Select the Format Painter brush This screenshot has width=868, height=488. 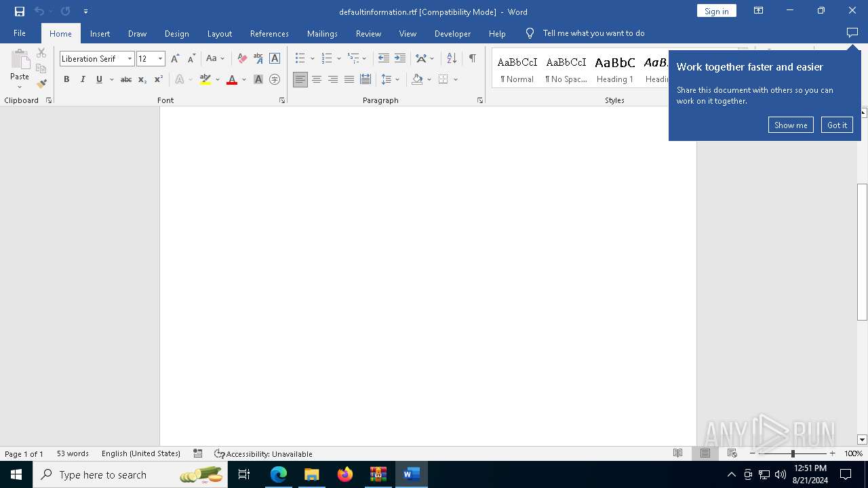coord(41,84)
